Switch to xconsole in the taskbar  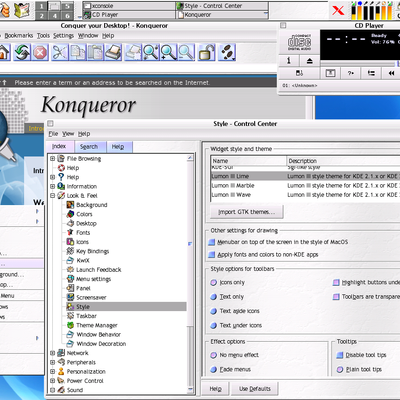coord(129,6)
